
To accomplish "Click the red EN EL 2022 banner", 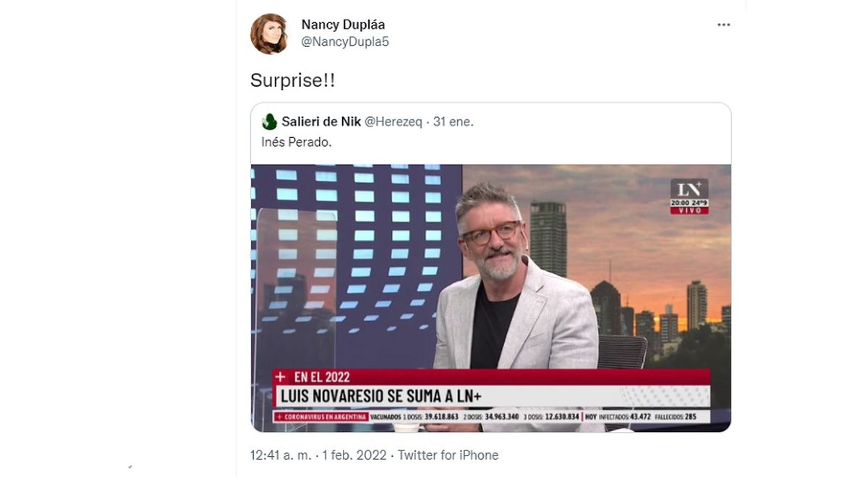I will 491,377.
